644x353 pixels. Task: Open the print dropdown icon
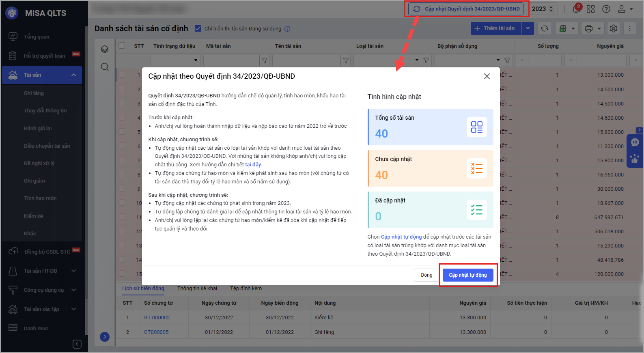pos(593,28)
